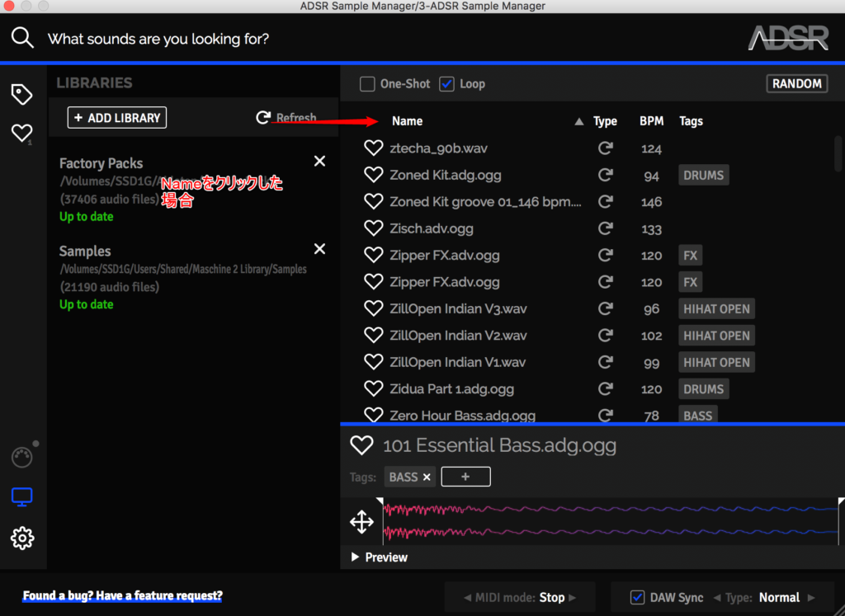Select the Libraries monitor sidebar icon
Viewport: 845px width, 616px height.
click(x=21, y=497)
